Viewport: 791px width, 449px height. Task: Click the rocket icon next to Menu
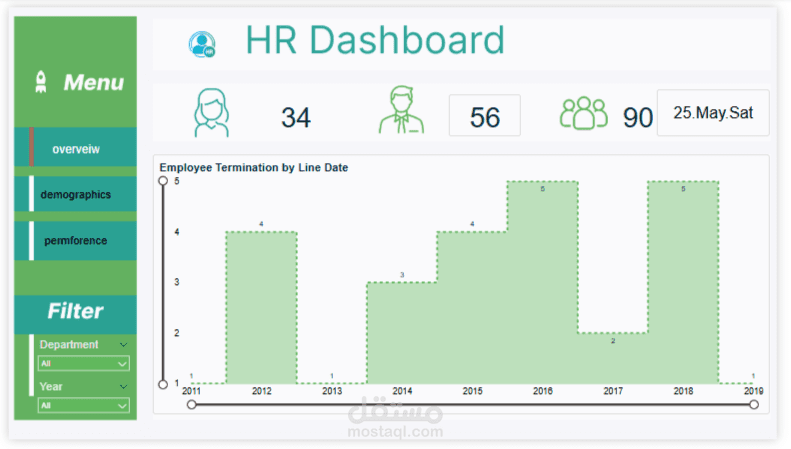[x=41, y=82]
